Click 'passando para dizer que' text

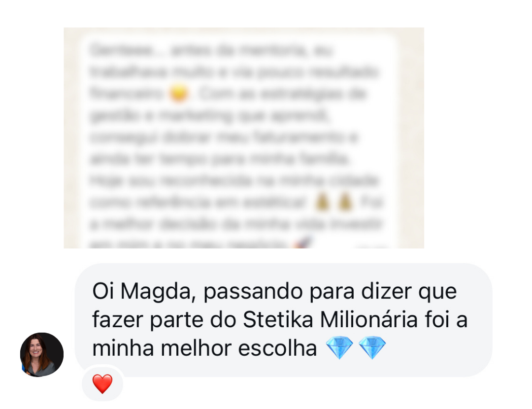coord(330,292)
